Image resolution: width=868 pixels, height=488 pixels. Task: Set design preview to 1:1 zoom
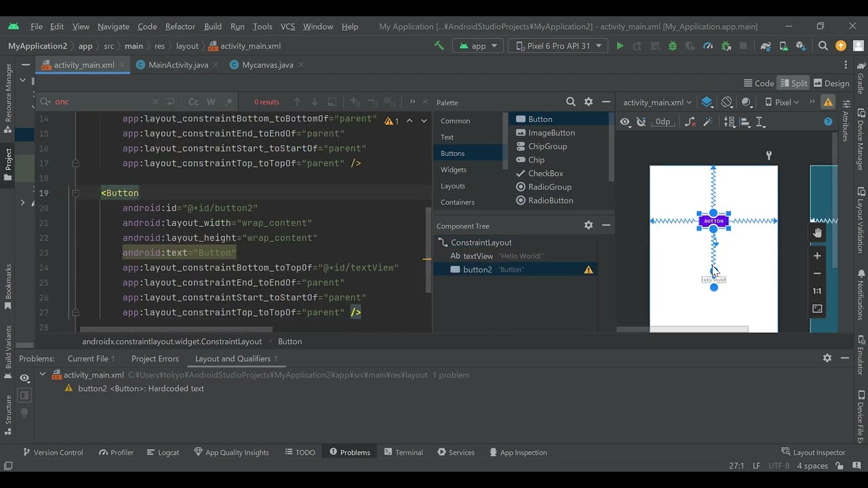[x=817, y=291]
